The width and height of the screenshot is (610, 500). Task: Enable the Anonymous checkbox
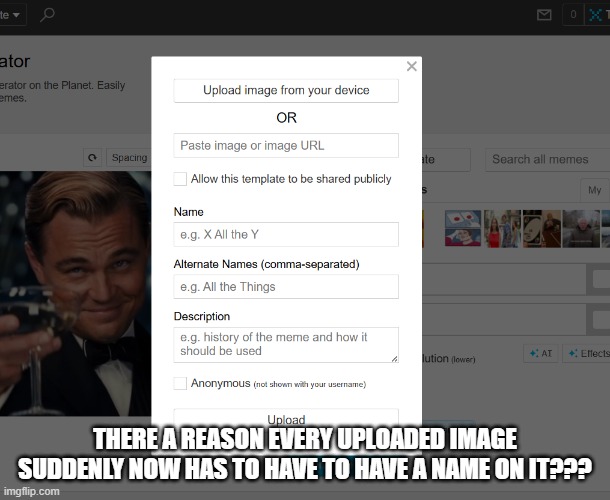click(180, 383)
